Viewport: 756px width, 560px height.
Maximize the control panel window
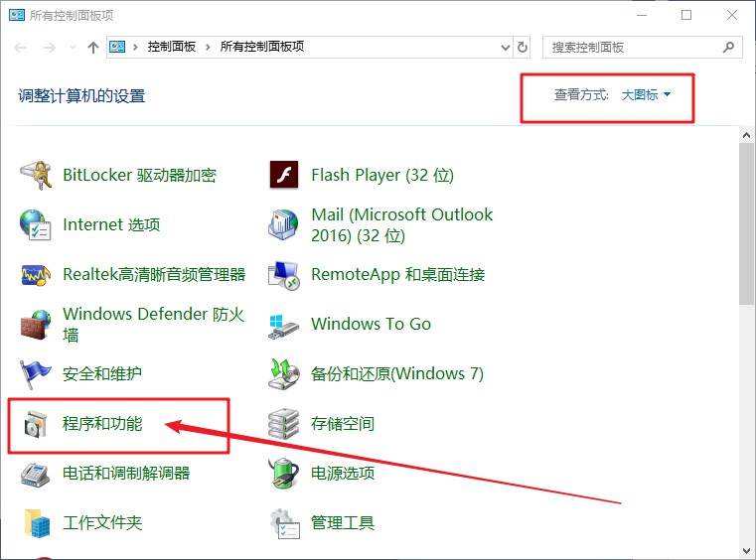point(686,16)
